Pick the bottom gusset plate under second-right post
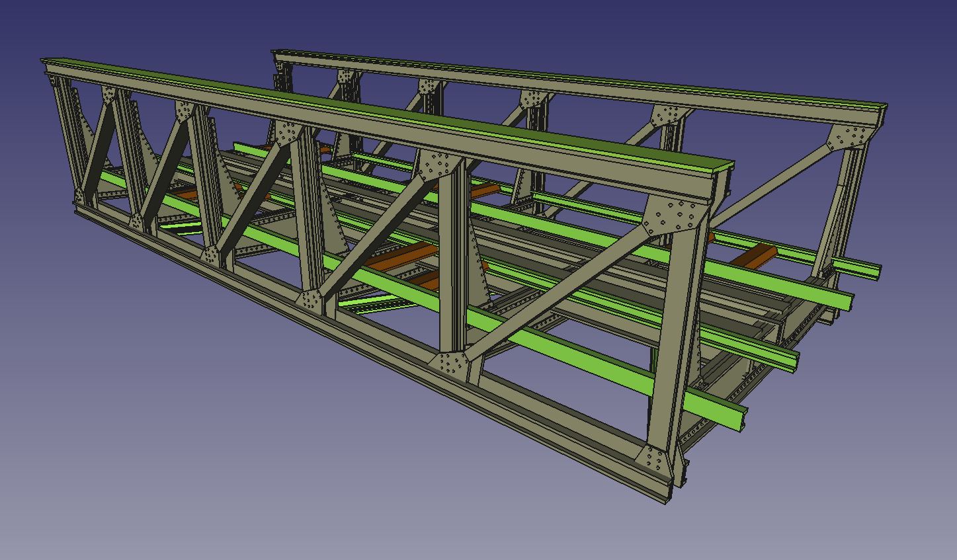 click(x=450, y=364)
